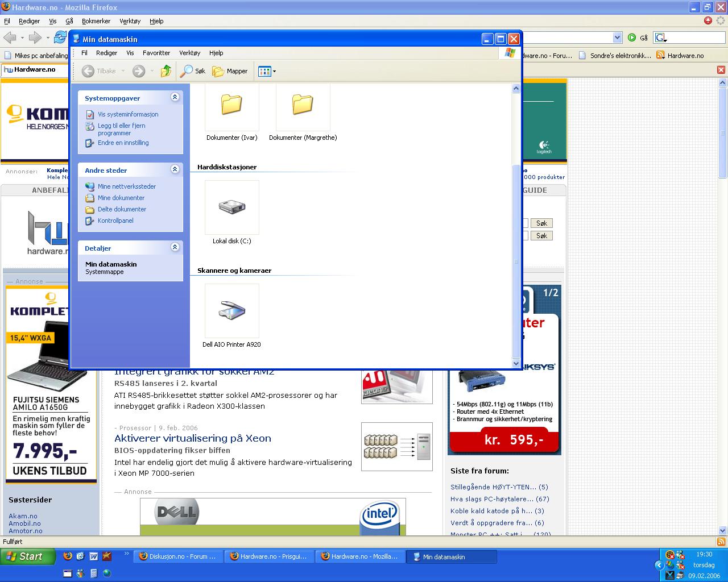Visit sister site Akam.no
Image resolution: width=728 pixels, height=582 pixels.
[x=23, y=516]
